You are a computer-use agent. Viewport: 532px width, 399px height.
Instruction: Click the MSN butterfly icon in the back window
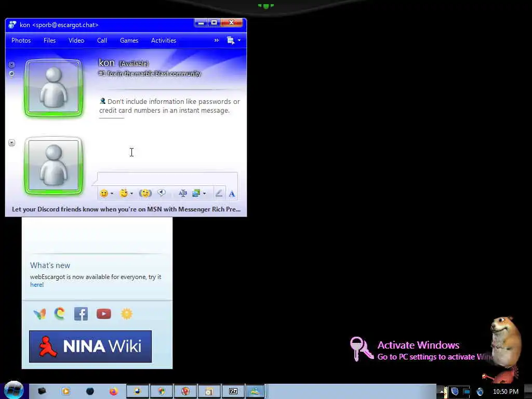click(x=39, y=314)
